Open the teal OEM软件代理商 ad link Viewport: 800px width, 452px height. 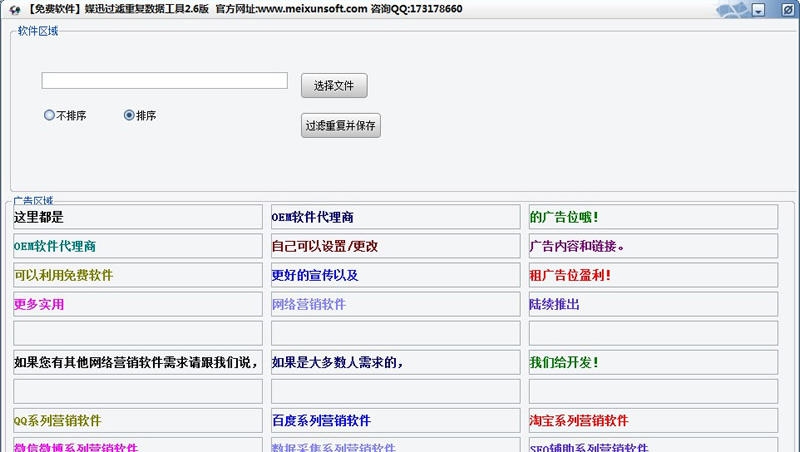(x=138, y=246)
